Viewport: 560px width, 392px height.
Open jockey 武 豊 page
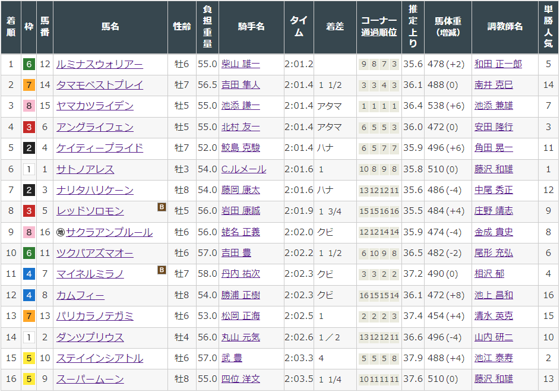(x=232, y=358)
